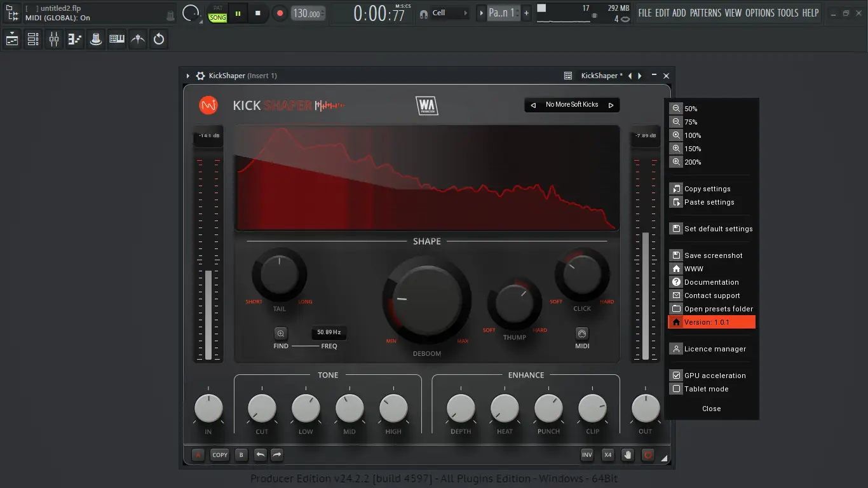Click Close in the settings menu
Viewport: 868px width, 488px height.
coord(712,409)
